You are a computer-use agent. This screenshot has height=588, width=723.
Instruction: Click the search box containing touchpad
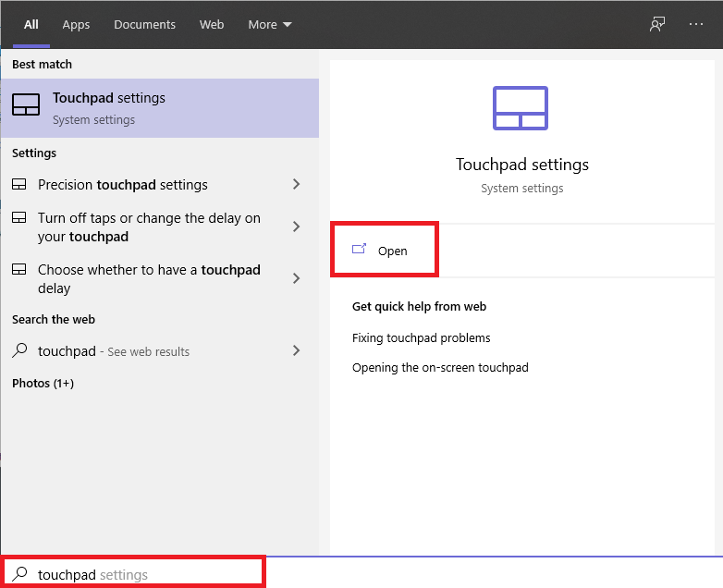tap(134, 573)
